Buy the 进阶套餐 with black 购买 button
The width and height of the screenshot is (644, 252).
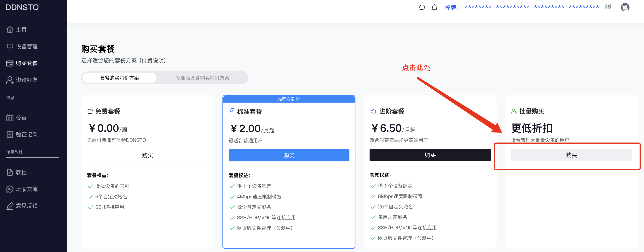click(x=430, y=155)
